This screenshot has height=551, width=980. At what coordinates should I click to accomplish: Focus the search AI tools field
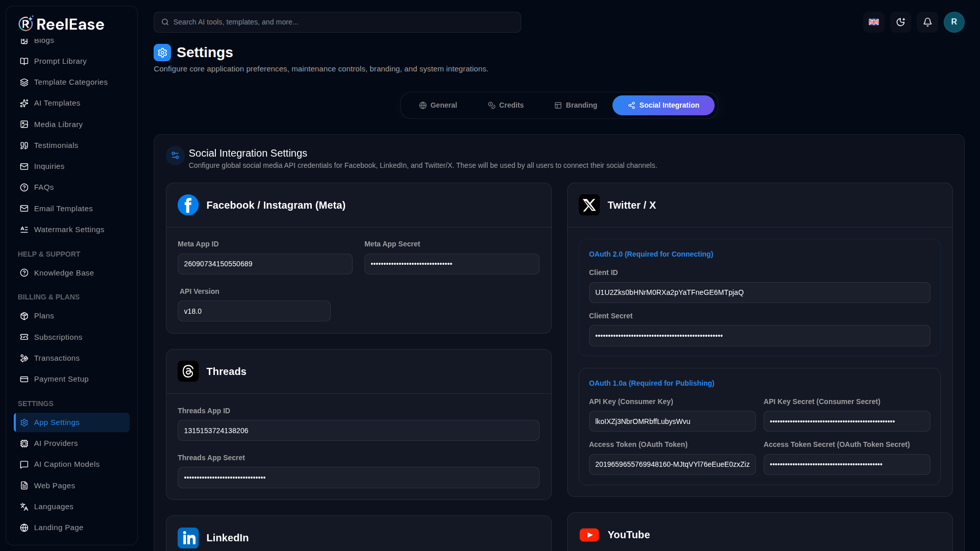tap(337, 22)
